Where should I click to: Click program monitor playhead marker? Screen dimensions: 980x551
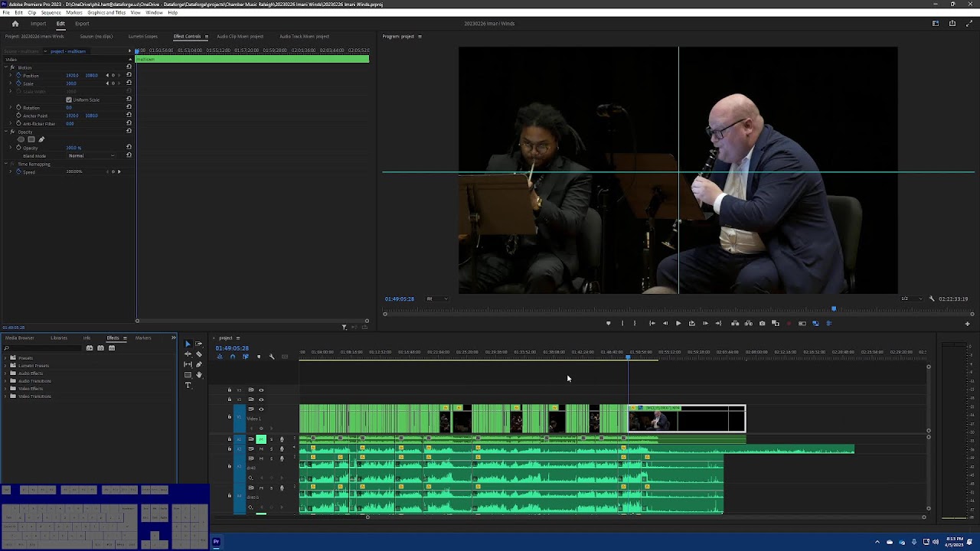(834, 309)
